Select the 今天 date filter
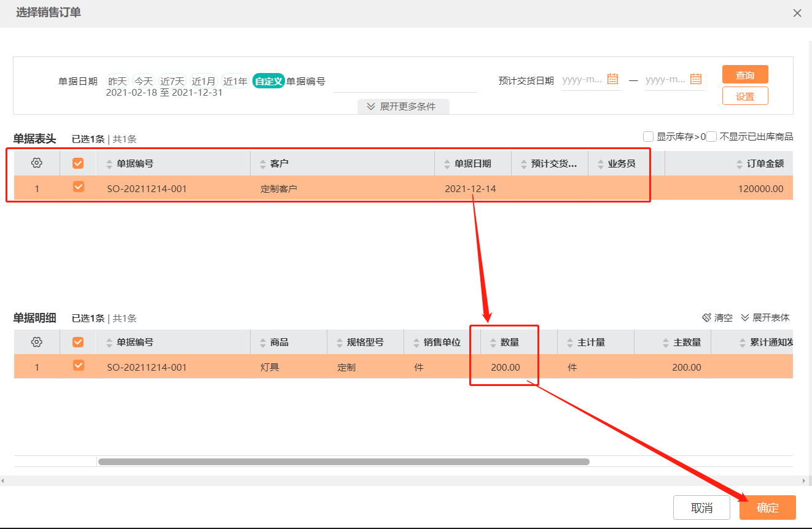The width and height of the screenshot is (812, 529). (143, 80)
